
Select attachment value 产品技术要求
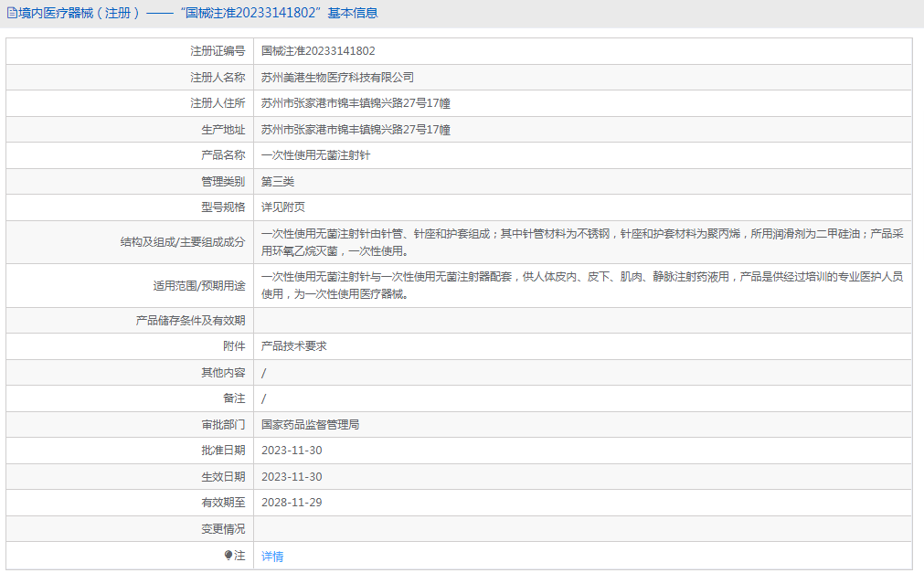coord(294,346)
